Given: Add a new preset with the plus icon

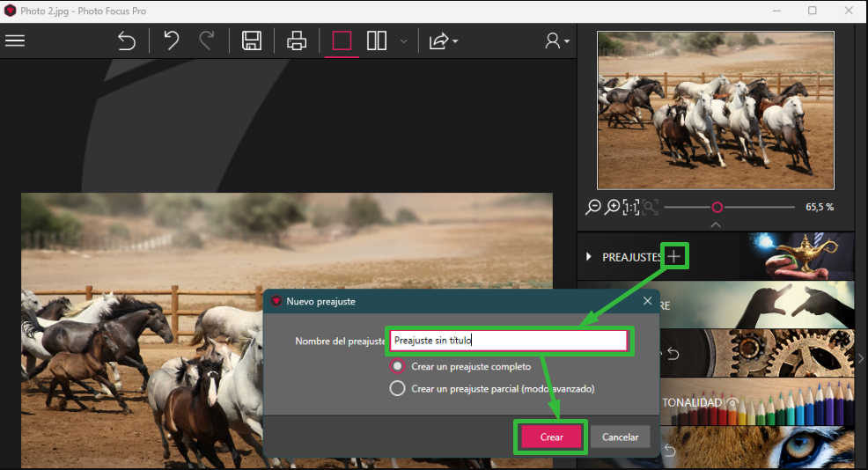Looking at the screenshot, I should click(673, 256).
